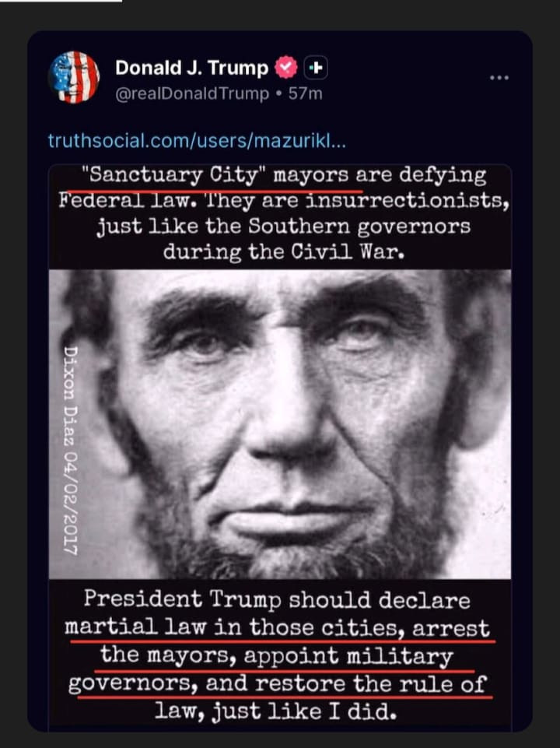Image resolution: width=560 pixels, height=748 pixels.
Task: Click the white indicator bar above the post
Action: pyautogui.click(x=61, y=1)
